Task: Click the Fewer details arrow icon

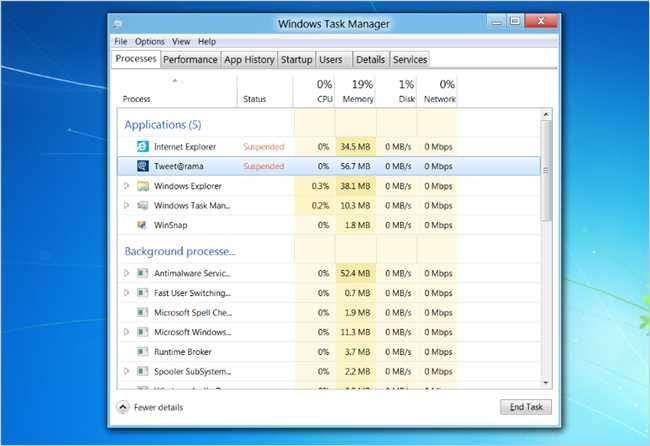Action: (x=123, y=407)
